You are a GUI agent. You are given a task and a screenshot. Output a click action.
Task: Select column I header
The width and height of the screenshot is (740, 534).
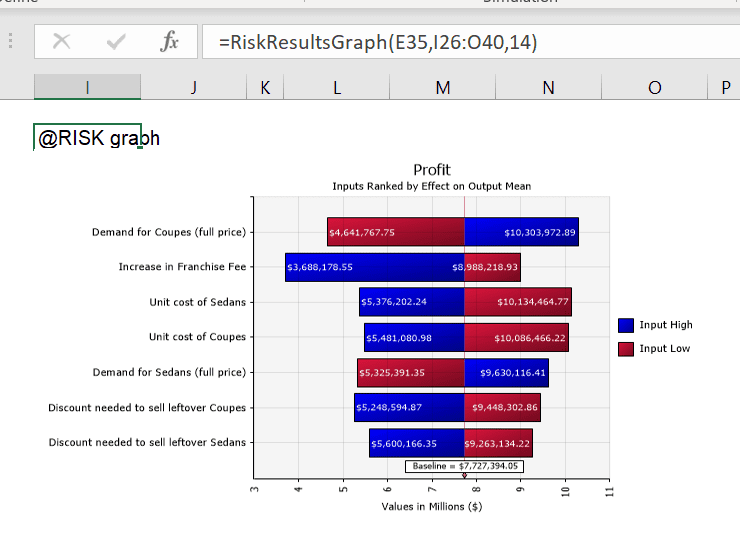[x=87, y=88]
